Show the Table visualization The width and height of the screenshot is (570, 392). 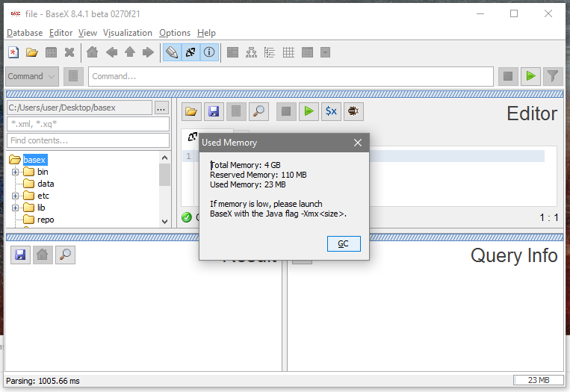pyautogui.click(x=307, y=53)
